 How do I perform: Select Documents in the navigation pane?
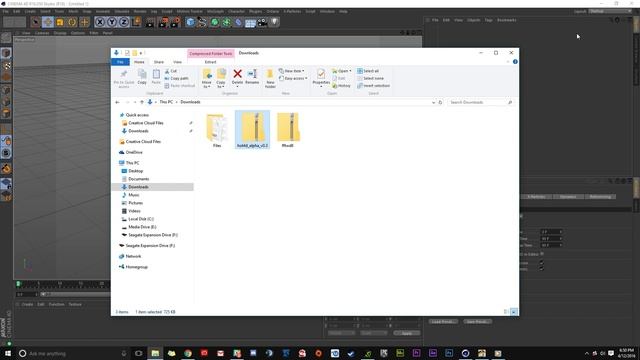[x=139, y=179]
